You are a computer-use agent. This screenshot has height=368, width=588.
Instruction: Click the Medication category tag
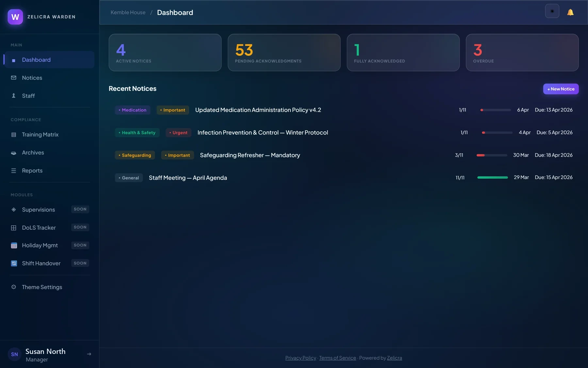coord(133,110)
